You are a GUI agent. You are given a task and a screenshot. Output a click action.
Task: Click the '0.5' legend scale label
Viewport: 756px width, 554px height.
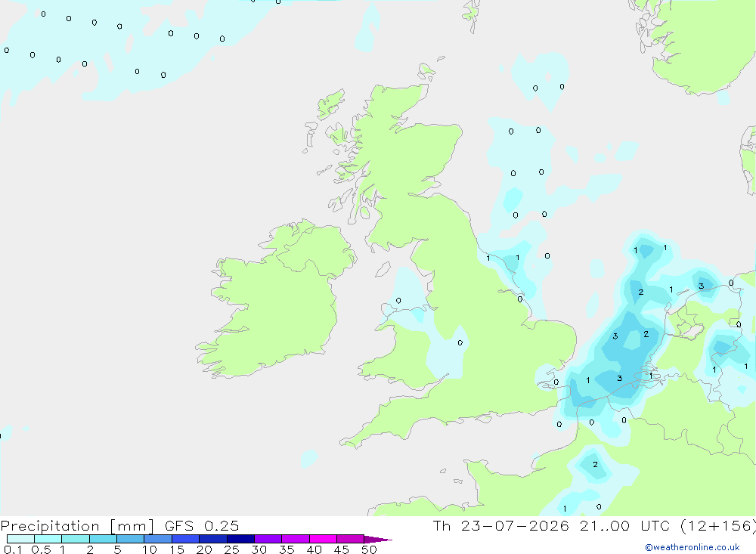coord(41,549)
